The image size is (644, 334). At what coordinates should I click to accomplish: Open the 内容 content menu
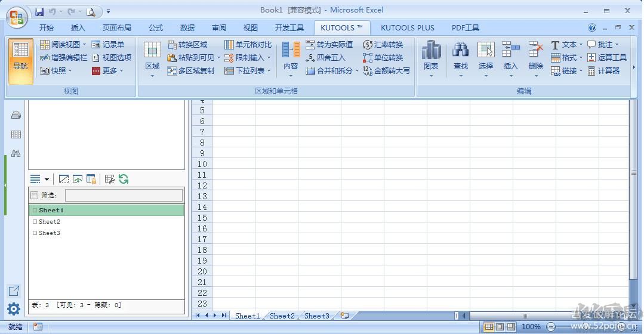pos(291,60)
